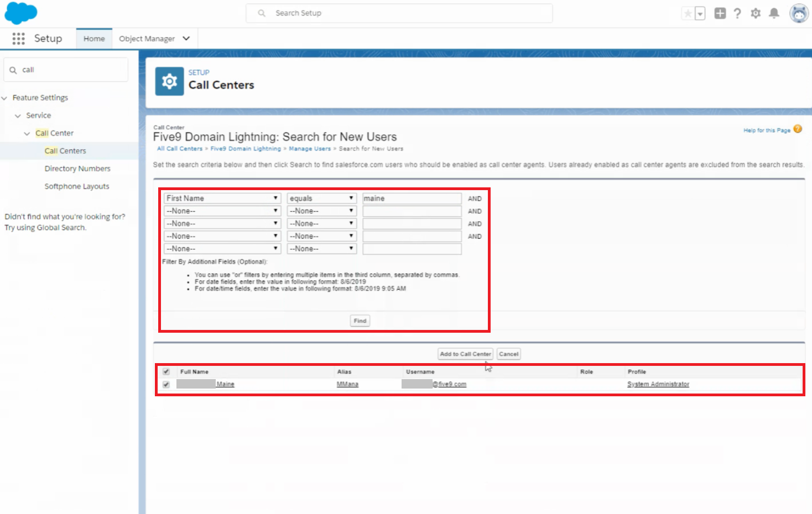Click the orange Help for this Page icon
Viewport: 812px width, 514px height.
(798, 129)
